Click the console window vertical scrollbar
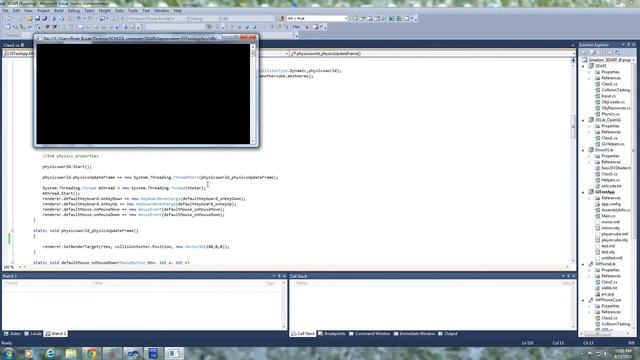Image resolution: width=640 pixels, height=360 pixels. point(253,94)
